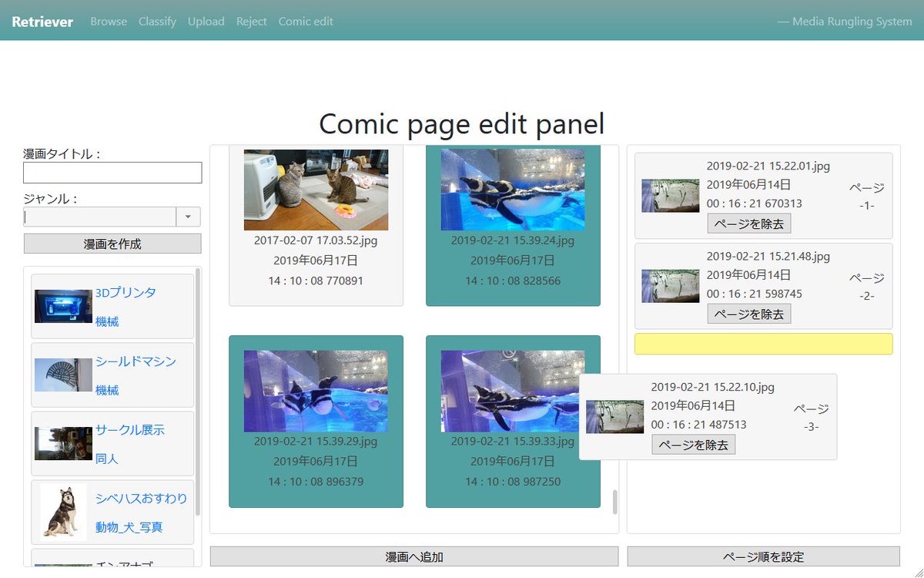Remove page 2 with ページを除去
This screenshot has height=578, width=924.
pos(749,314)
